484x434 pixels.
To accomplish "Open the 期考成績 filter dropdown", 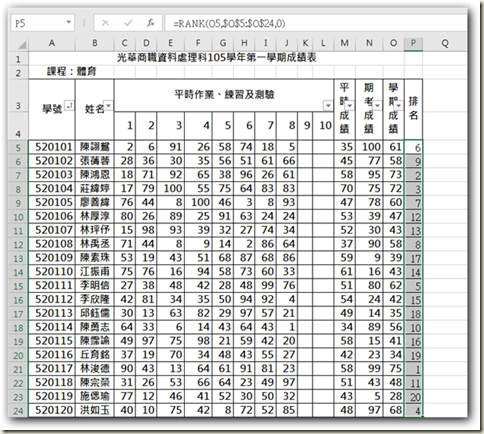I will [377, 106].
